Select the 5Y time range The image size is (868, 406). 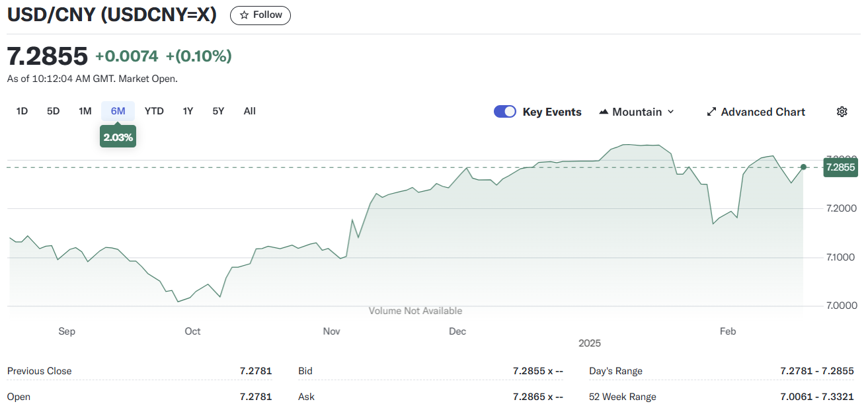[218, 111]
